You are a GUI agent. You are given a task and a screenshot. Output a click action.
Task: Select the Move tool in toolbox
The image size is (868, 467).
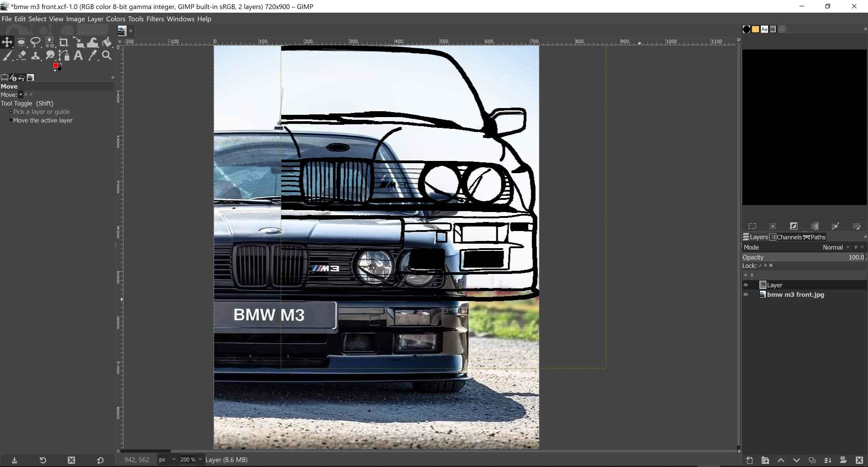(x=7, y=42)
